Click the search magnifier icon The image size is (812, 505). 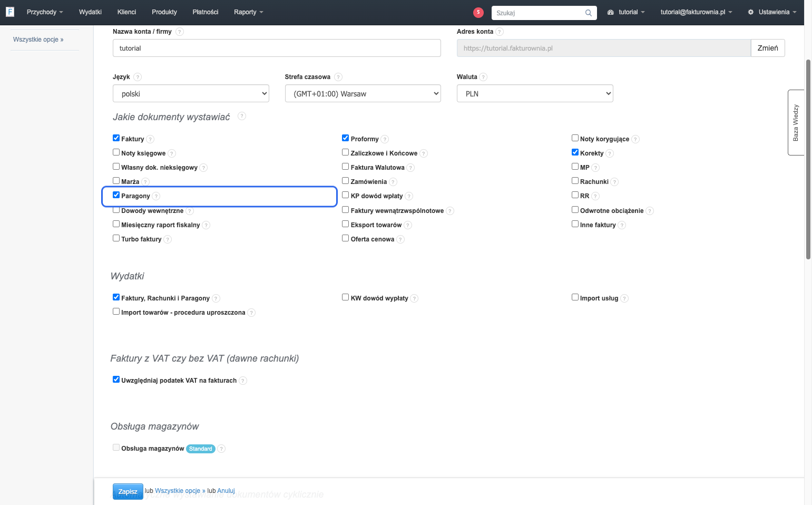pyautogui.click(x=588, y=13)
